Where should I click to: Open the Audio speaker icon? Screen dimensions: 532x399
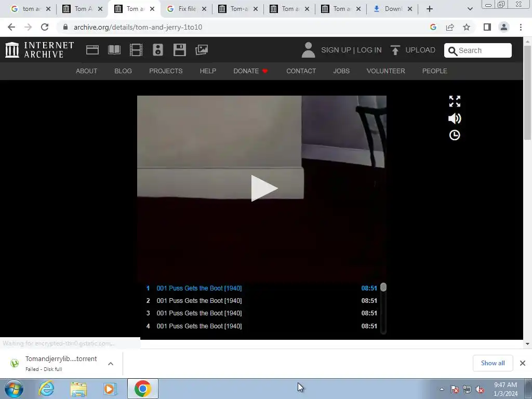click(x=158, y=50)
